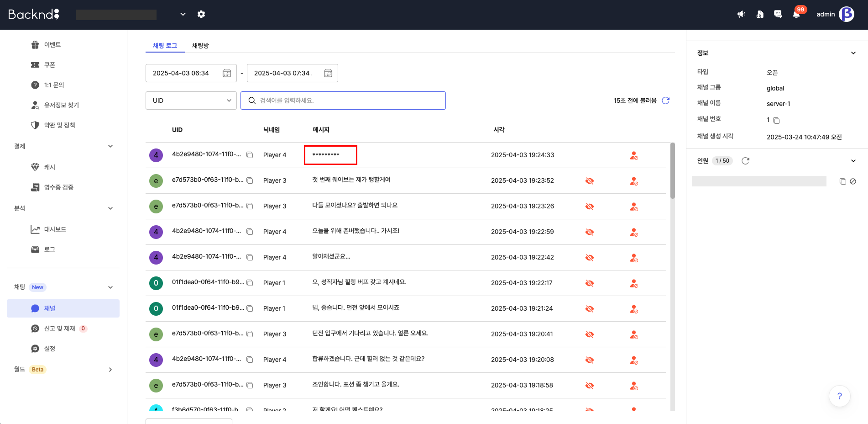868x424 pixels.
Task: Refresh the chat log list
Action: pos(666,101)
